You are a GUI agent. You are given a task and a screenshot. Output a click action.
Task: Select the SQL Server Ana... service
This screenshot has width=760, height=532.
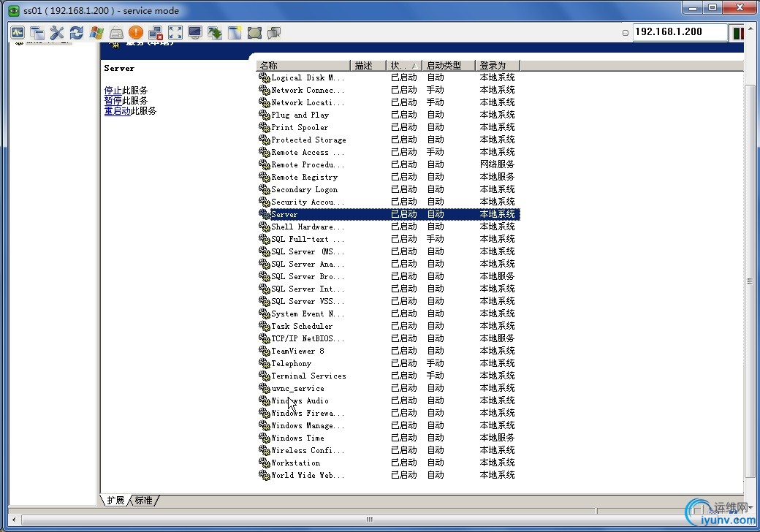388,264
